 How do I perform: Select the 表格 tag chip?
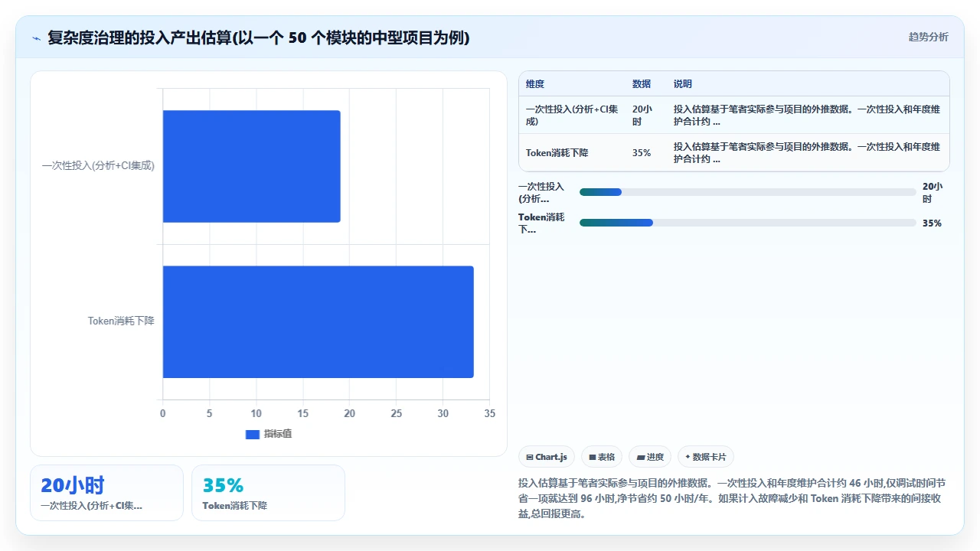602,457
